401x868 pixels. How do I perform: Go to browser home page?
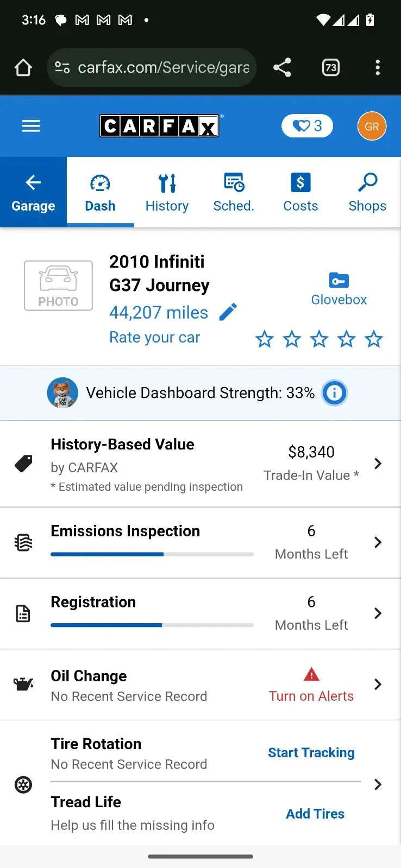pyautogui.click(x=23, y=67)
